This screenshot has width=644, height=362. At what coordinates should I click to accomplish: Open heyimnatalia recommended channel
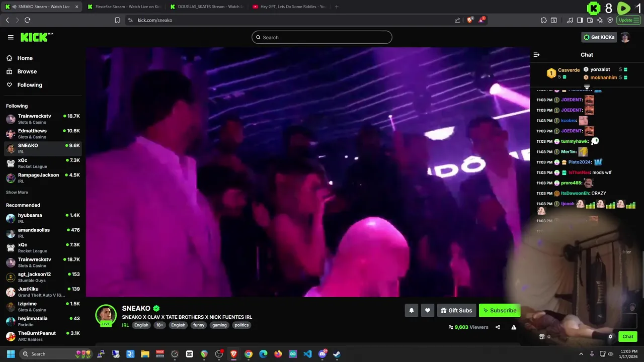point(43,321)
